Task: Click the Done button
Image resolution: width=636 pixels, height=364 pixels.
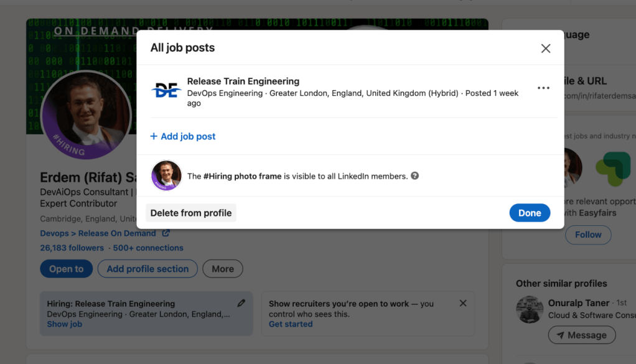Action: pos(530,213)
